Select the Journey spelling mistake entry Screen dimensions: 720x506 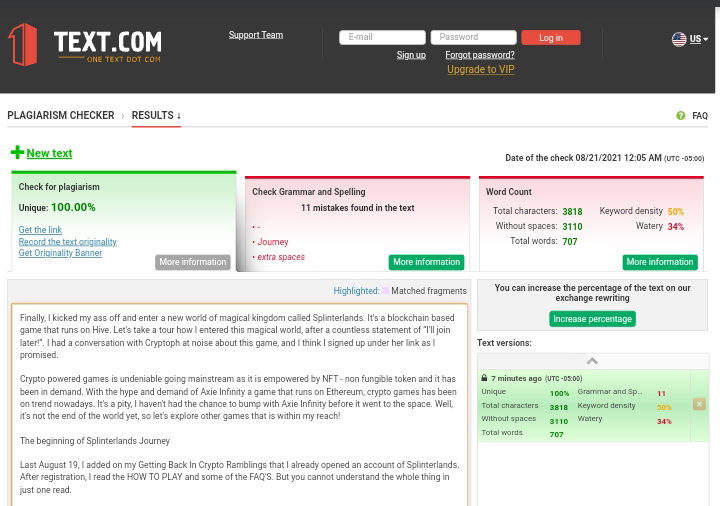(x=273, y=242)
